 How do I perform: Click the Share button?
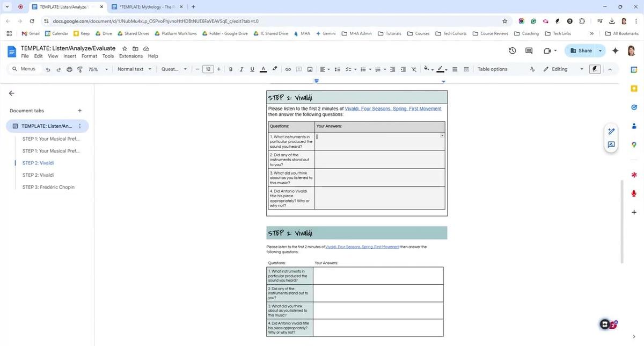click(x=581, y=51)
